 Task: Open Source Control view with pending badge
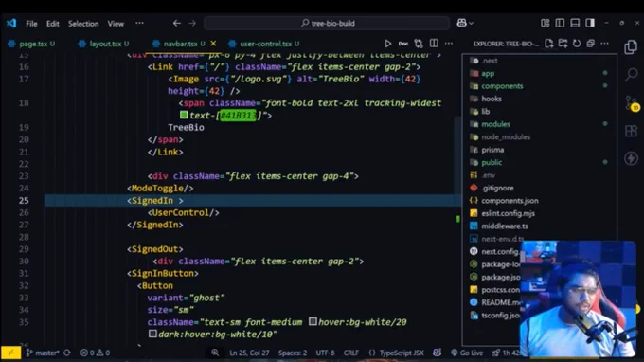(632, 102)
